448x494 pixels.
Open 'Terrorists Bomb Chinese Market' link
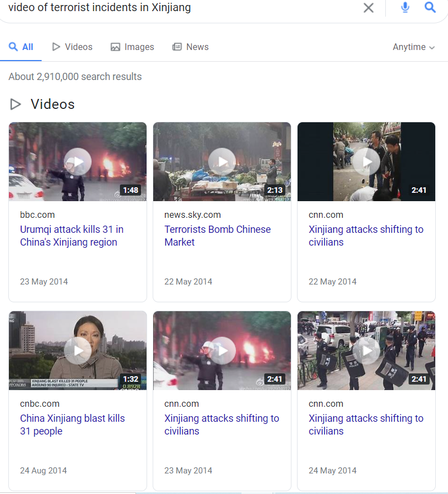click(218, 236)
